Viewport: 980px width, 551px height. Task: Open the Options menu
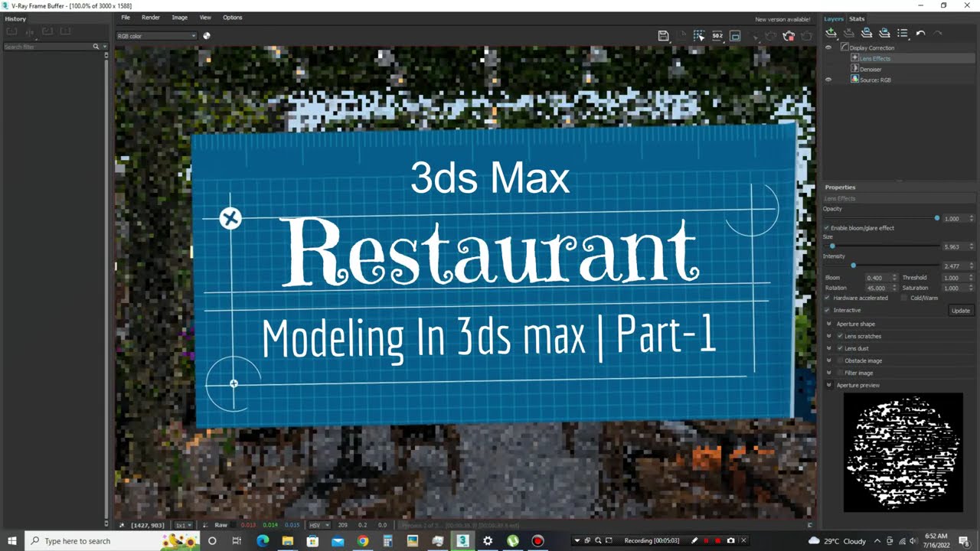click(x=233, y=17)
